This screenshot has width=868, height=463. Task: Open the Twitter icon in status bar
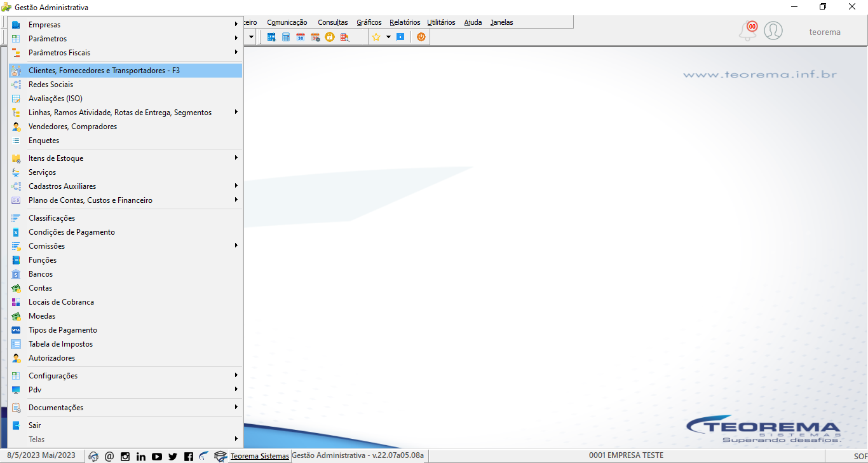(173, 456)
